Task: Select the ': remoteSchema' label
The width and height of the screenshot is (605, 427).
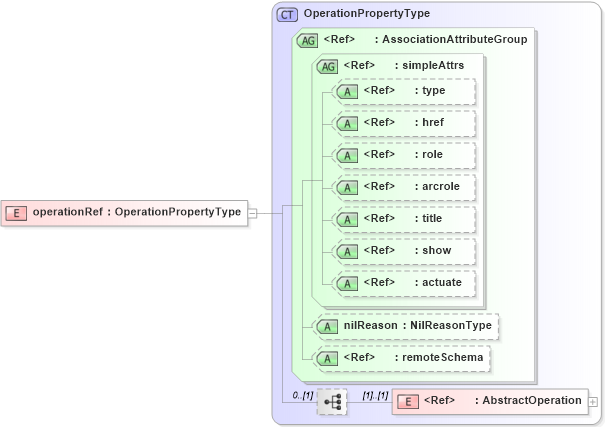Action: (x=439, y=358)
